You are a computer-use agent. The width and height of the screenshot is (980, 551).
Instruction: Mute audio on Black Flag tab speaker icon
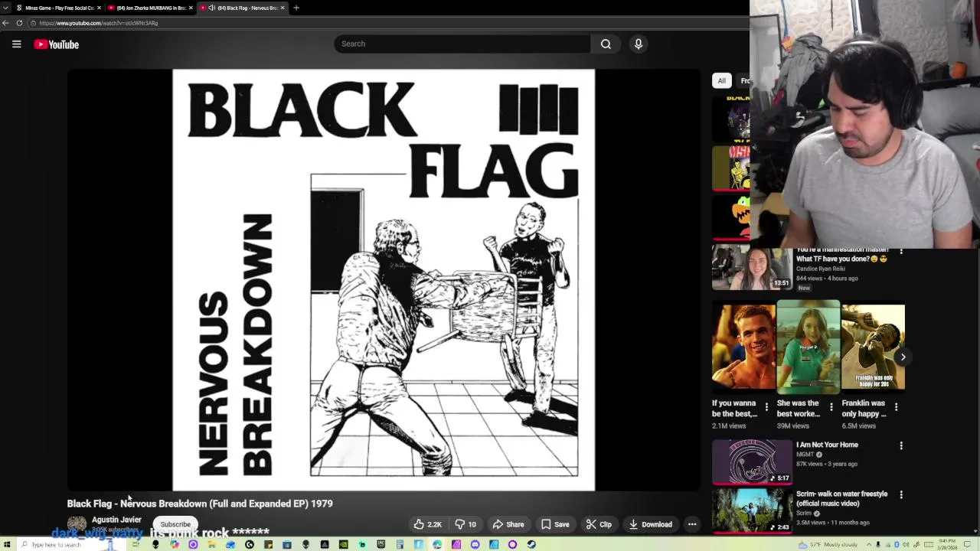212,8
